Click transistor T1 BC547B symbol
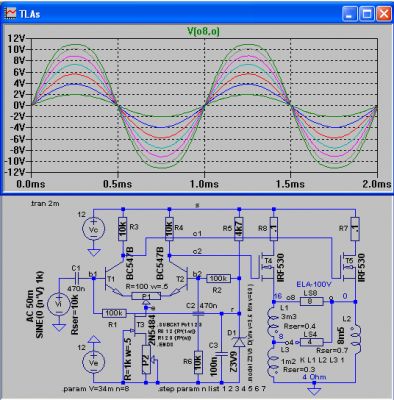The width and height of the screenshot is (394, 400). [113, 278]
